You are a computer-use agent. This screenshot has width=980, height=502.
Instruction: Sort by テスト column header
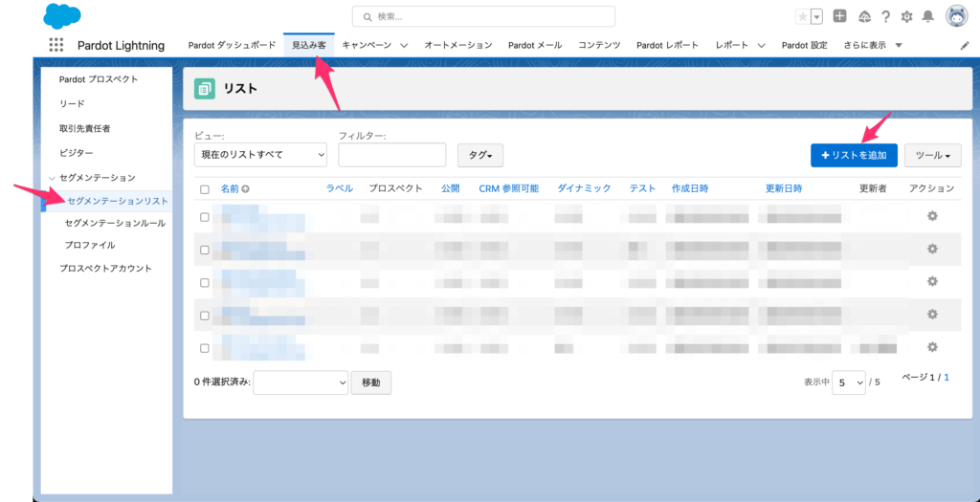pyautogui.click(x=642, y=188)
